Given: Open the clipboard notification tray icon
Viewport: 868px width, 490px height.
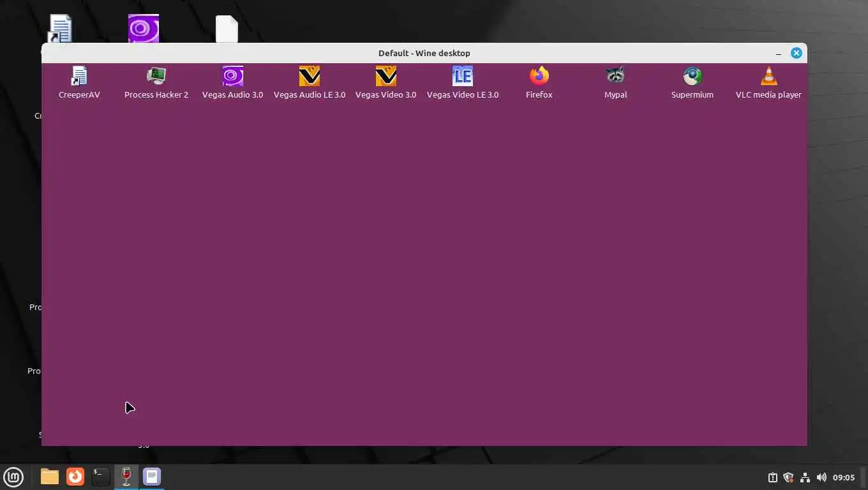Looking at the screenshot, I should [772, 477].
